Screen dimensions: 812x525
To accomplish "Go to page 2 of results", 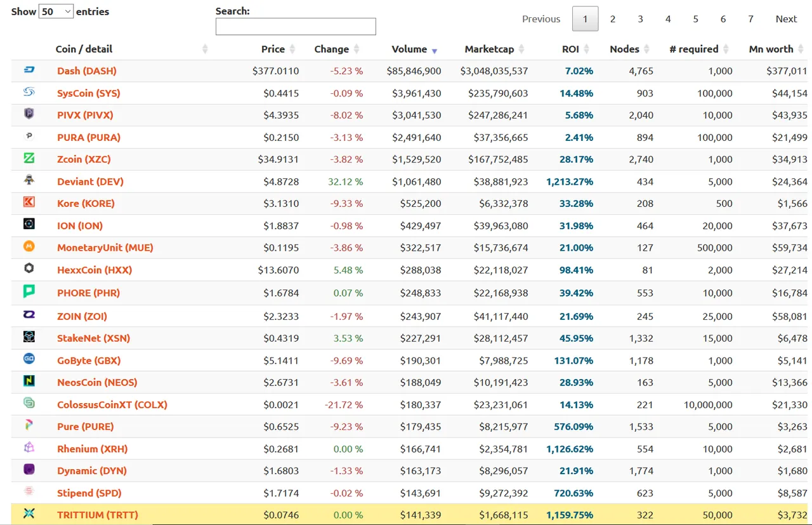I will 613,19.
